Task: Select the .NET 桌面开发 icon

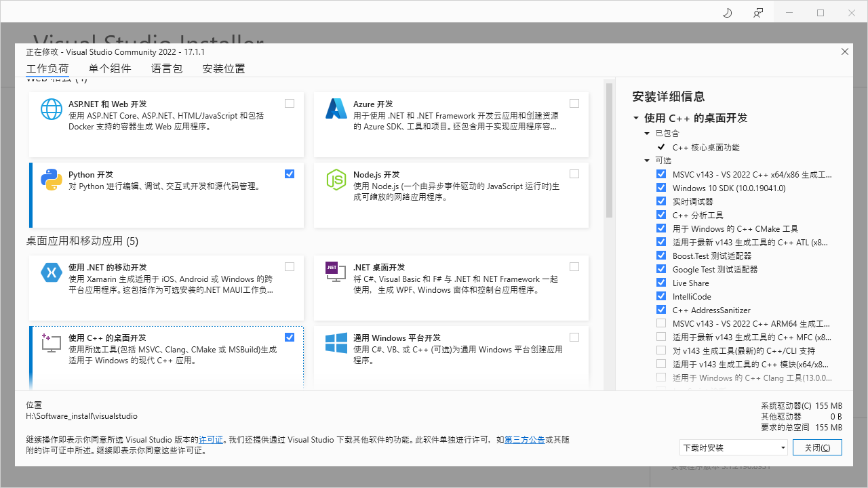Action: 336,272
